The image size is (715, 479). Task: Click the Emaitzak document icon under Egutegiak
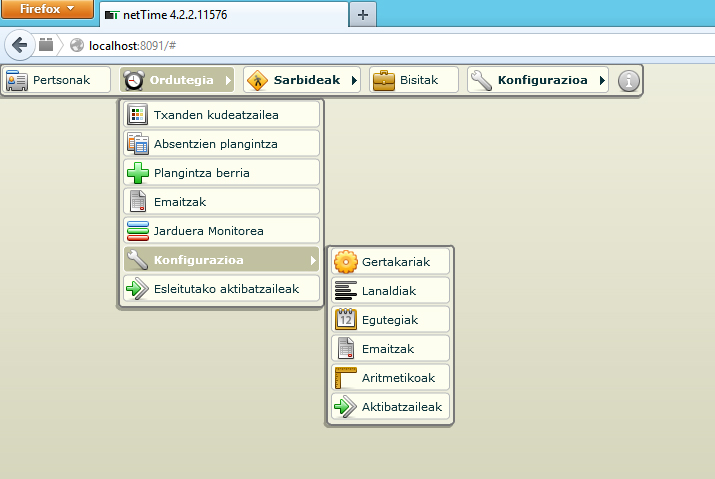point(346,349)
